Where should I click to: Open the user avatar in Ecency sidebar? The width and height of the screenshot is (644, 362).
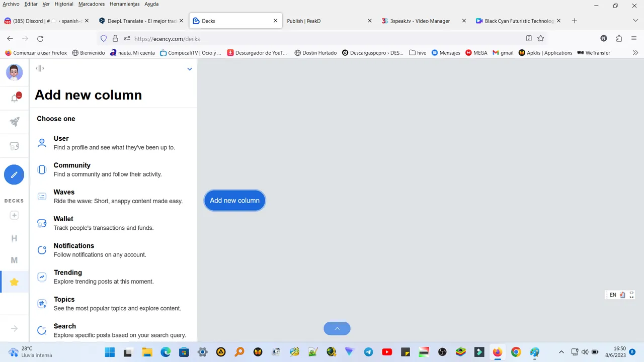tap(14, 72)
